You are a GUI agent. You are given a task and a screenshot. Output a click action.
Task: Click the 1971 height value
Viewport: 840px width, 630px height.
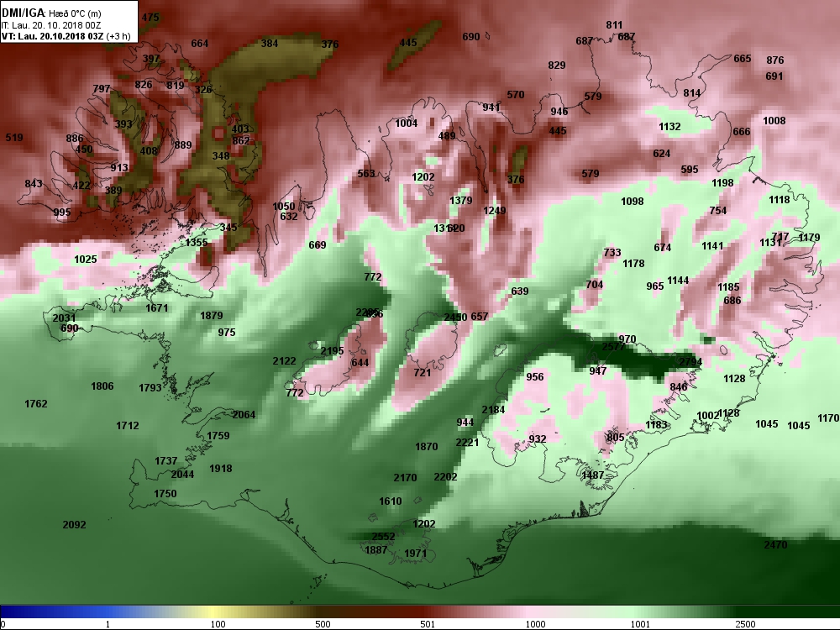pyautogui.click(x=416, y=554)
